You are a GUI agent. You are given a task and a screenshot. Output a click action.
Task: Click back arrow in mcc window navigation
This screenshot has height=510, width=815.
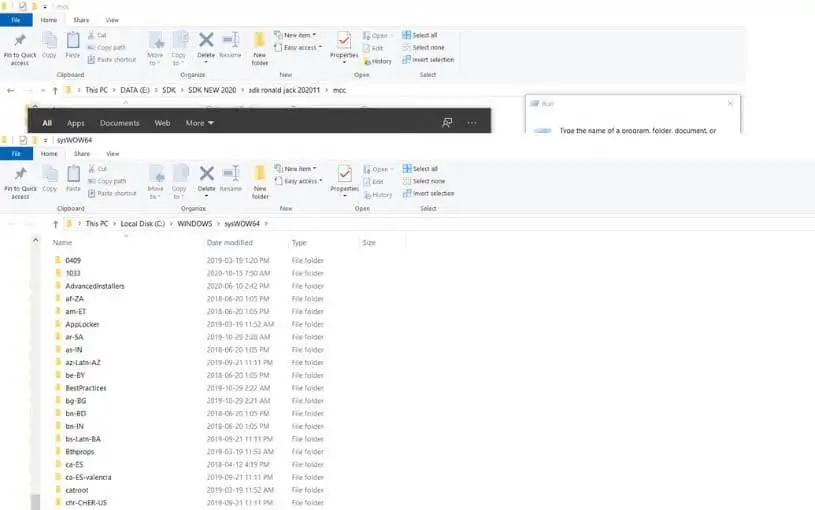click(10, 90)
